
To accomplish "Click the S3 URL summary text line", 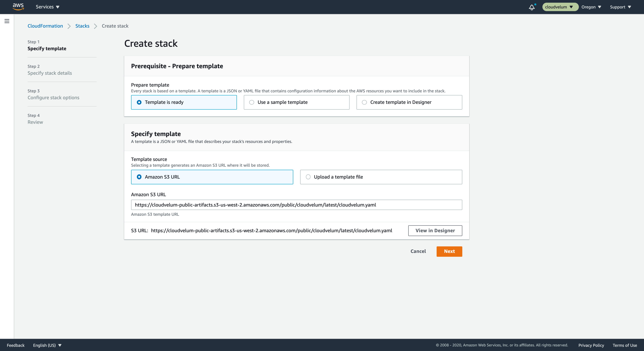I will [x=261, y=231].
